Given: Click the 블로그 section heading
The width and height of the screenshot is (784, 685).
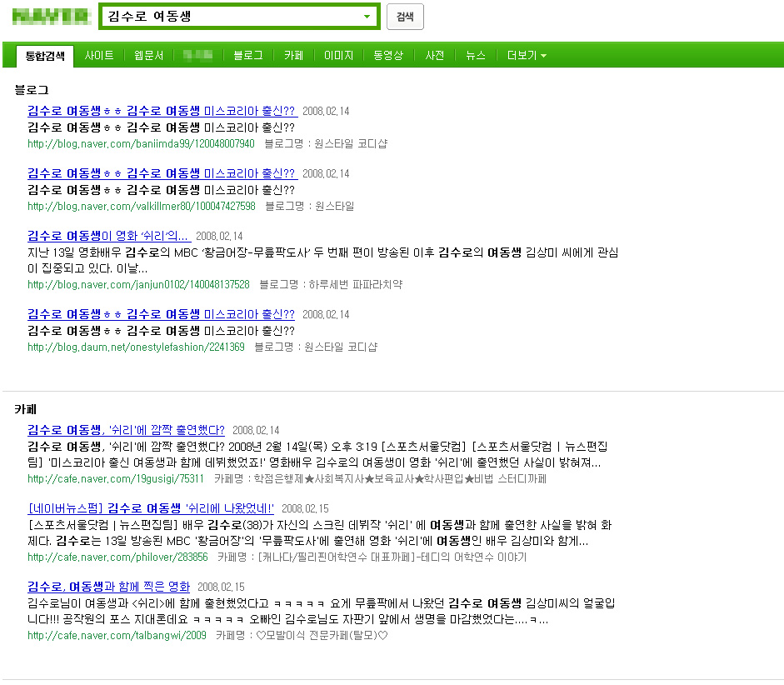Looking at the screenshot, I should coord(32,91).
